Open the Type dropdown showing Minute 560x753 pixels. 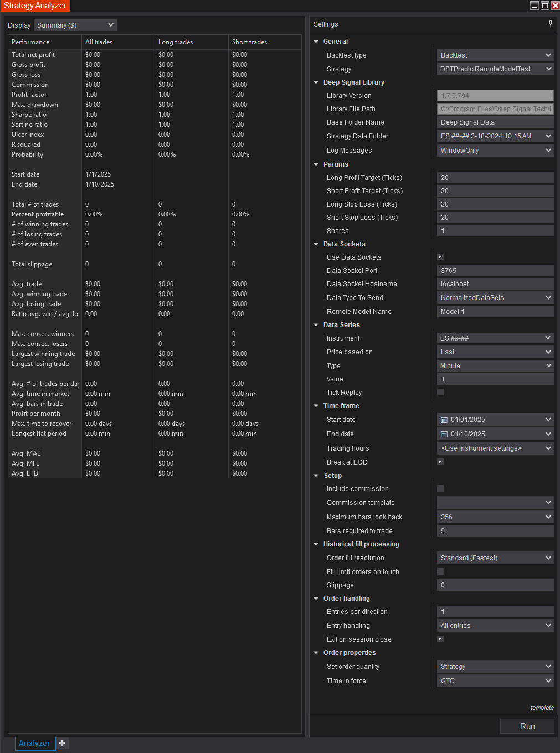point(495,366)
